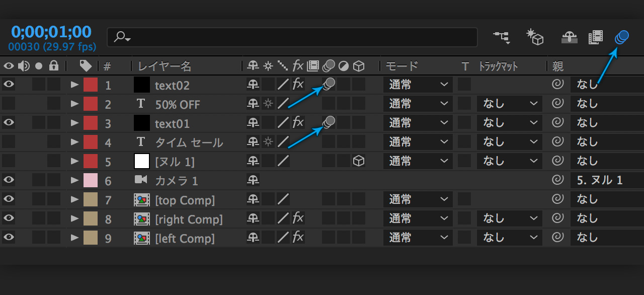
Task: Click the layer search field
Action: coord(292,37)
